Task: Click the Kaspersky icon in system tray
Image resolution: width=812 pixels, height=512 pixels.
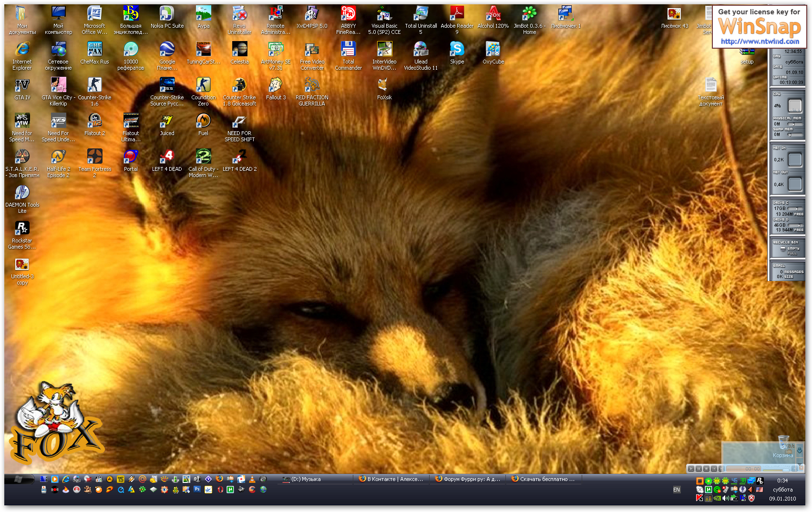Action: pyautogui.click(x=699, y=498)
